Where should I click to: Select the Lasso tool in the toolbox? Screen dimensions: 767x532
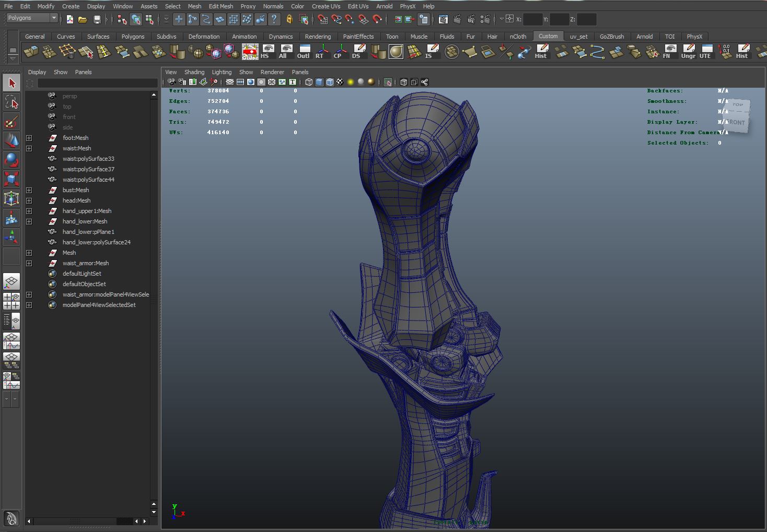[x=11, y=102]
